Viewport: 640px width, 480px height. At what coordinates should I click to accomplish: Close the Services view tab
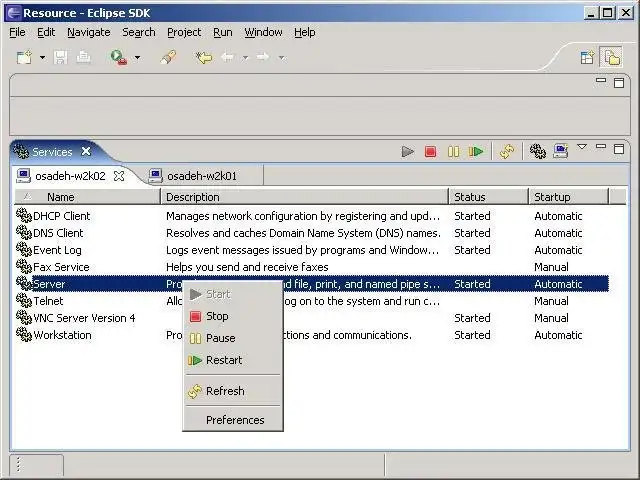pyautogui.click(x=86, y=151)
